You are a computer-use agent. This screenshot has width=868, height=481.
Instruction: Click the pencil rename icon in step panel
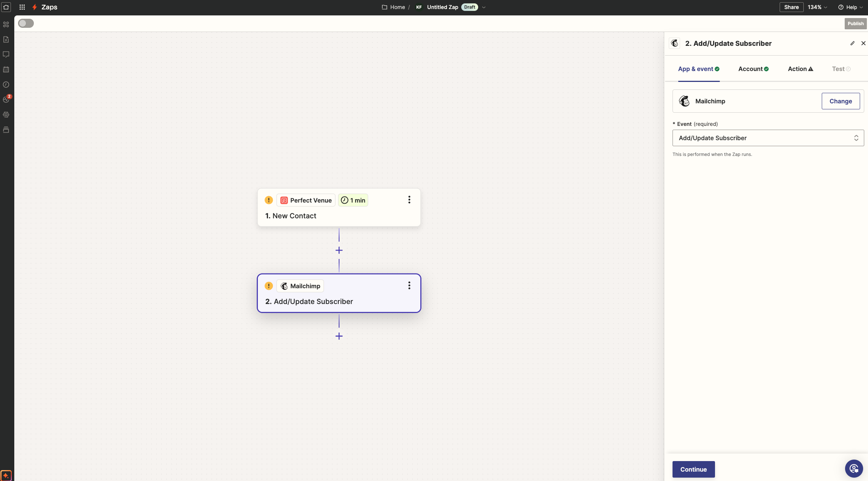[853, 43]
